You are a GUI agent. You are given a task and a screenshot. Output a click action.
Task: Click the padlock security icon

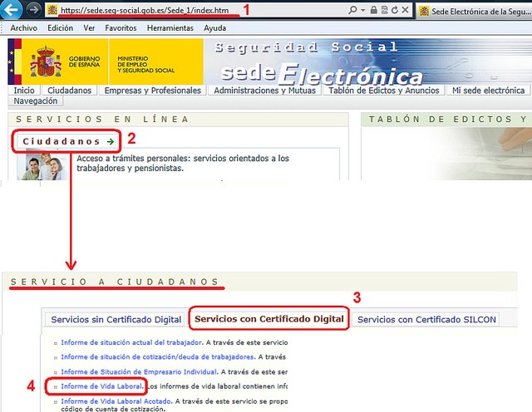pos(375,10)
